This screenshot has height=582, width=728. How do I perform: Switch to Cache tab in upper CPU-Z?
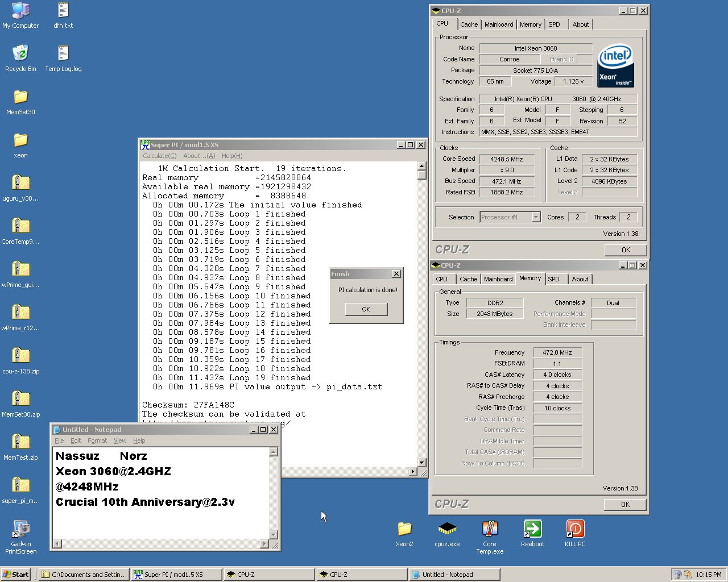469,24
